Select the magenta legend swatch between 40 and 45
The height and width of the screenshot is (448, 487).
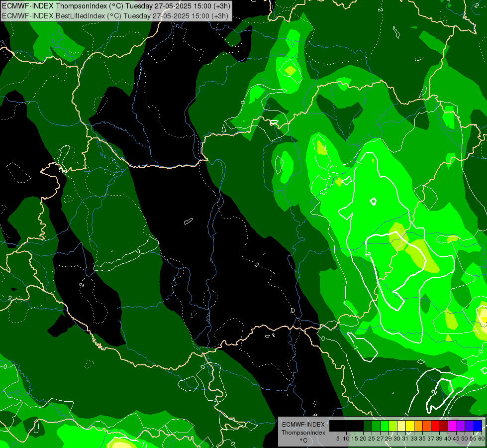pos(452,426)
